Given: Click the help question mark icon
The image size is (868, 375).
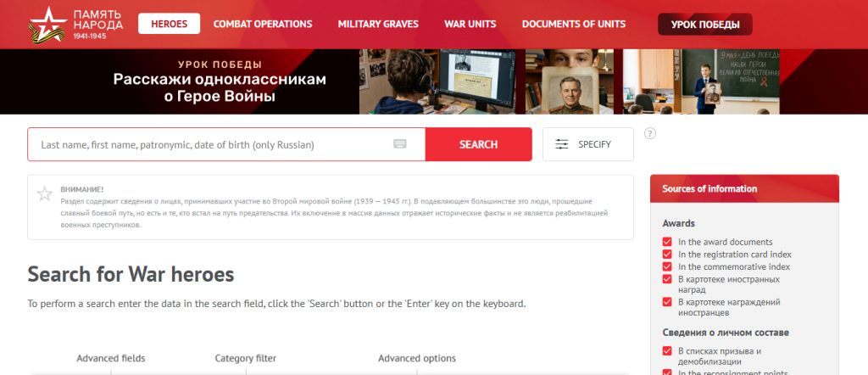Looking at the screenshot, I should point(650,133).
